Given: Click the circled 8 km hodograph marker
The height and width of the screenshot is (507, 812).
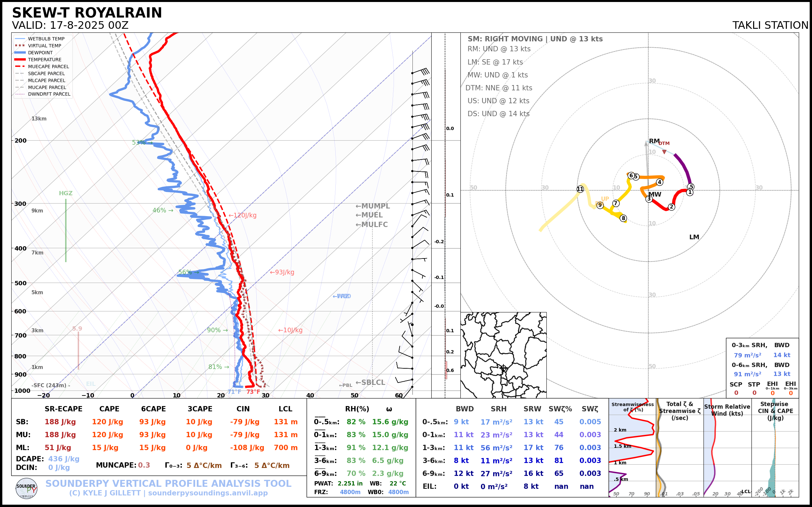Looking at the screenshot, I should [x=623, y=218].
